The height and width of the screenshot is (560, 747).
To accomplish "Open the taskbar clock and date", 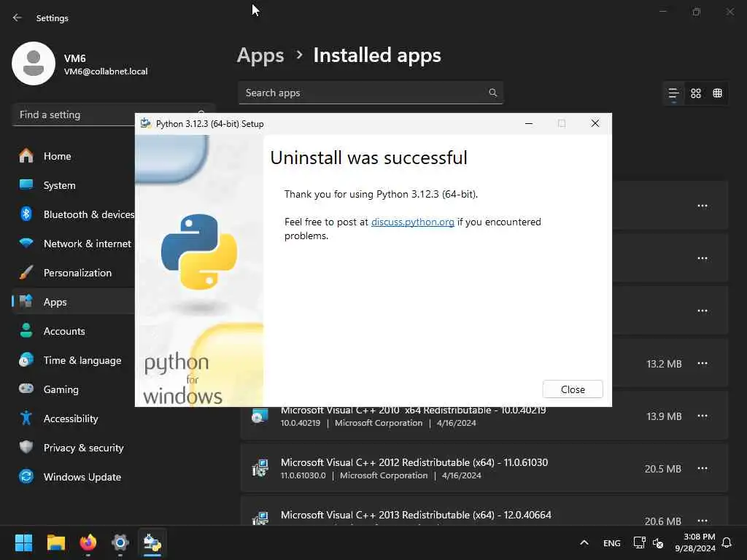I will pyautogui.click(x=695, y=542).
